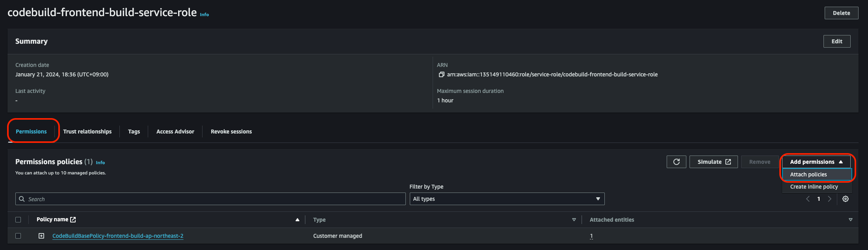This screenshot has width=868, height=250.
Task: Open the CodeBuildBasePolicy-frontend-build-ap-northeast-2 link
Action: point(118,236)
